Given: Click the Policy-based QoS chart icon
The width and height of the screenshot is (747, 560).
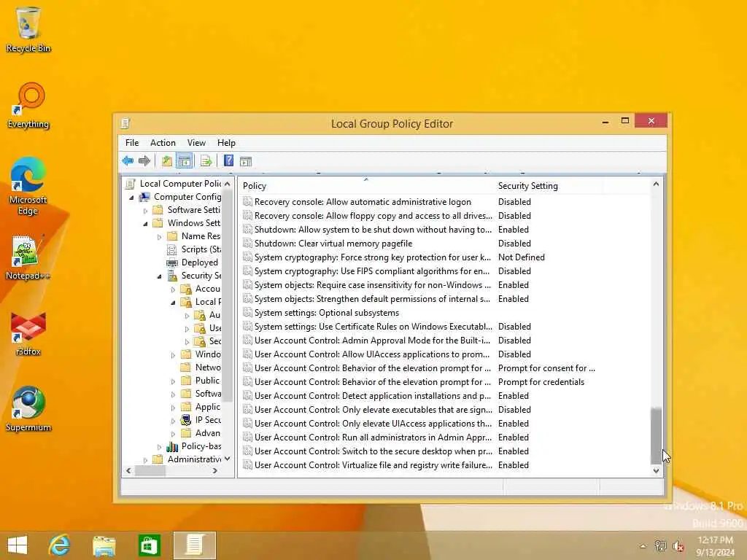Looking at the screenshot, I should point(172,446).
